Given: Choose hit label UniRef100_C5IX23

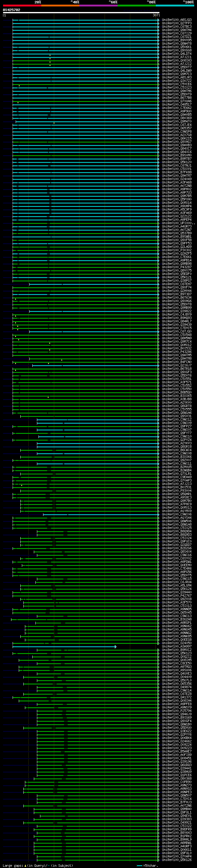Looking at the screenshot, I should (177, 88).
